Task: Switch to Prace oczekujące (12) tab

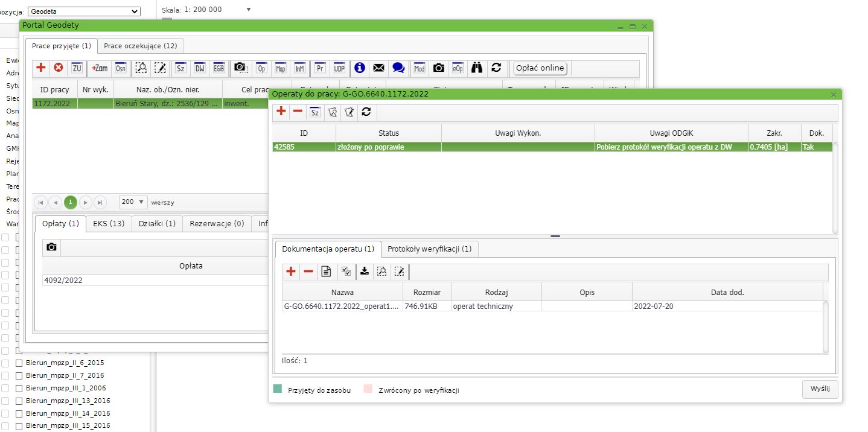Action: [x=141, y=46]
